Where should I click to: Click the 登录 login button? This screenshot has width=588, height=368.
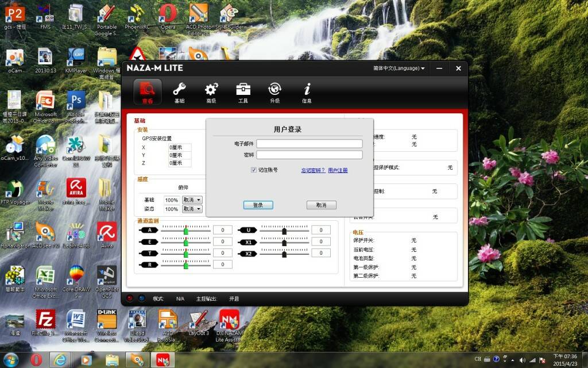click(258, 205)
